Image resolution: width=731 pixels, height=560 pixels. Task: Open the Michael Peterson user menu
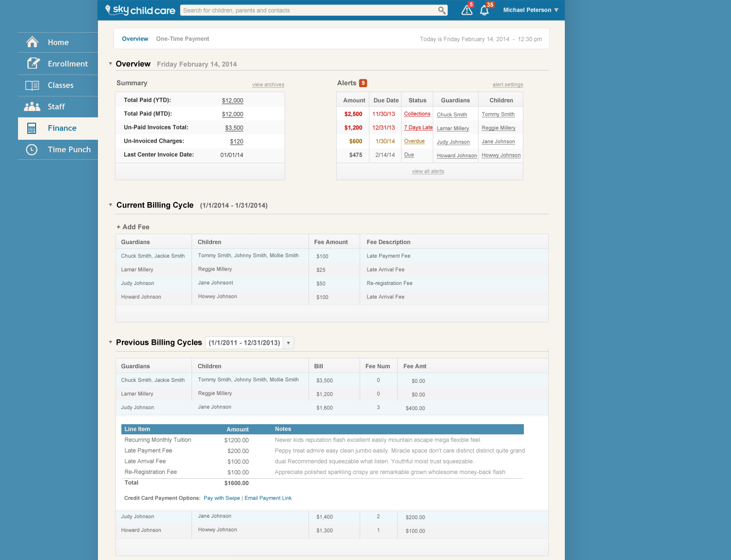click(x=530, y=10)
